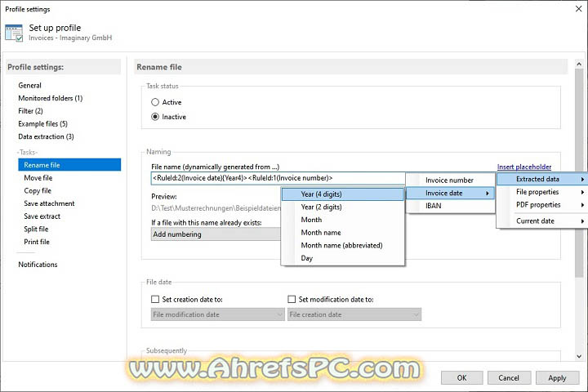This screenshot has width=588, height=392.
Task: Click the Apply button
Action: coord(557,378)
